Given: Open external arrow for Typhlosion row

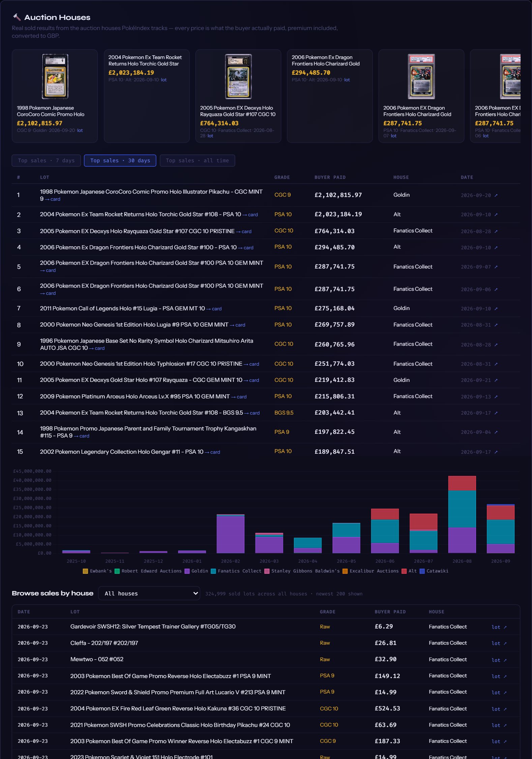Looking at the screenshot, I should pos(496,364).
